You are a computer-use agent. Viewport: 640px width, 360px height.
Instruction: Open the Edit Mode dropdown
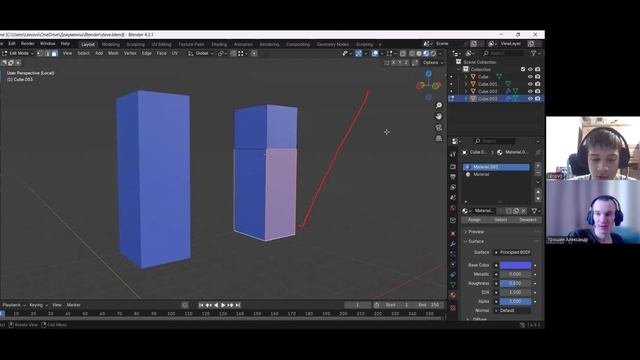click(18, 53)
